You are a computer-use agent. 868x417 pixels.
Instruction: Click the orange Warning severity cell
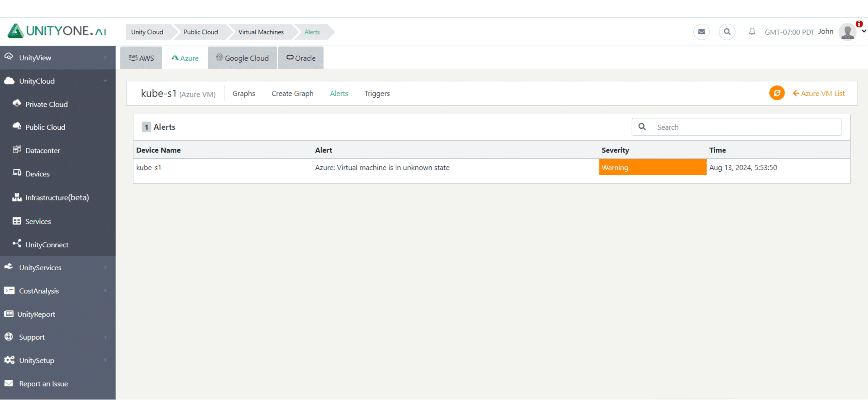click(x=652, y=167)
